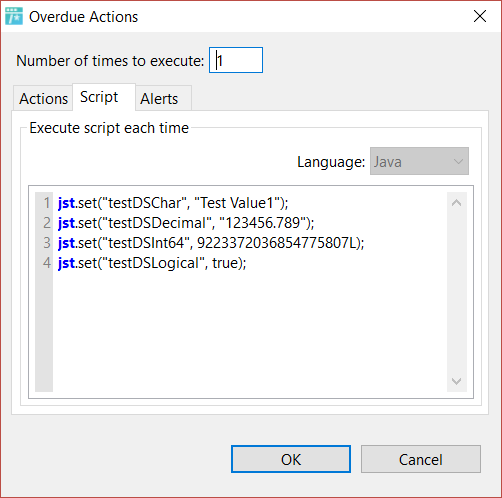
Task: Click the scrollbar track in script editor
Action: pyautogui.click(x=456, y=292)
